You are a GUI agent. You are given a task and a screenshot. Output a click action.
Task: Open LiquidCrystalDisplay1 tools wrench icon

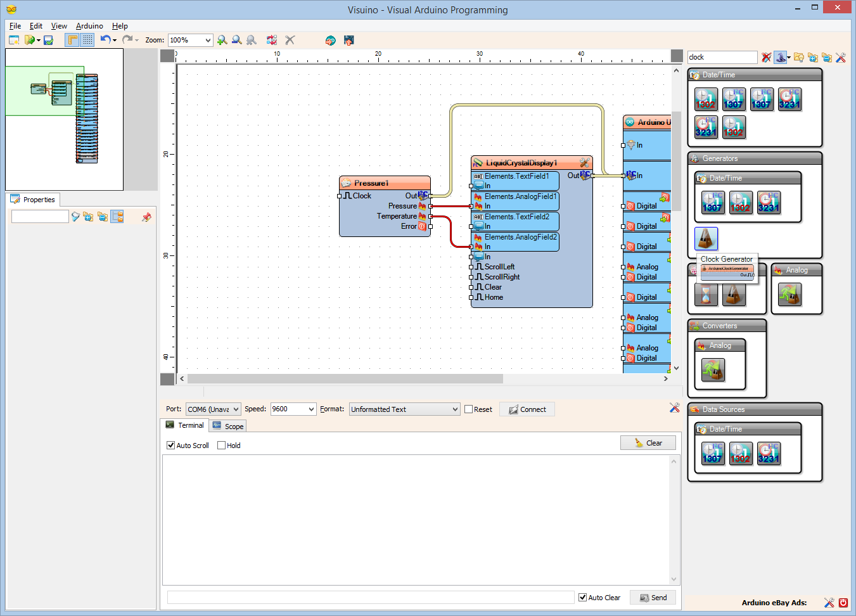(x=584, y=163)
